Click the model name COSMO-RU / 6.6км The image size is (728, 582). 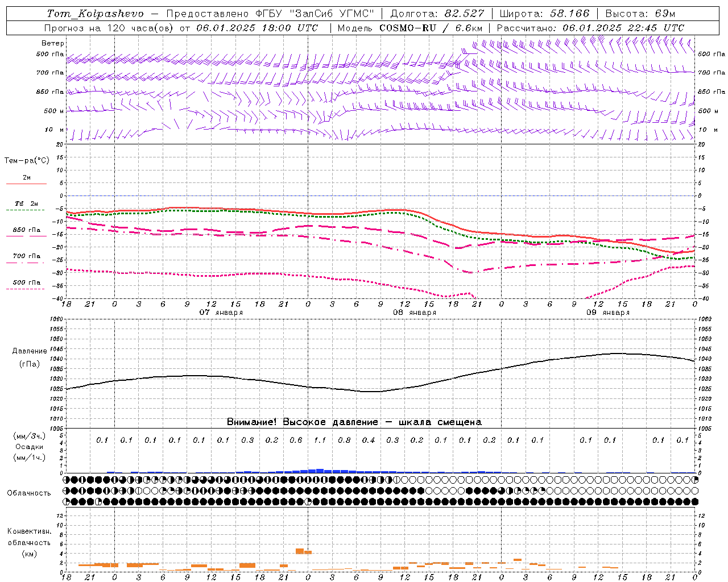(x=431, y=28)
